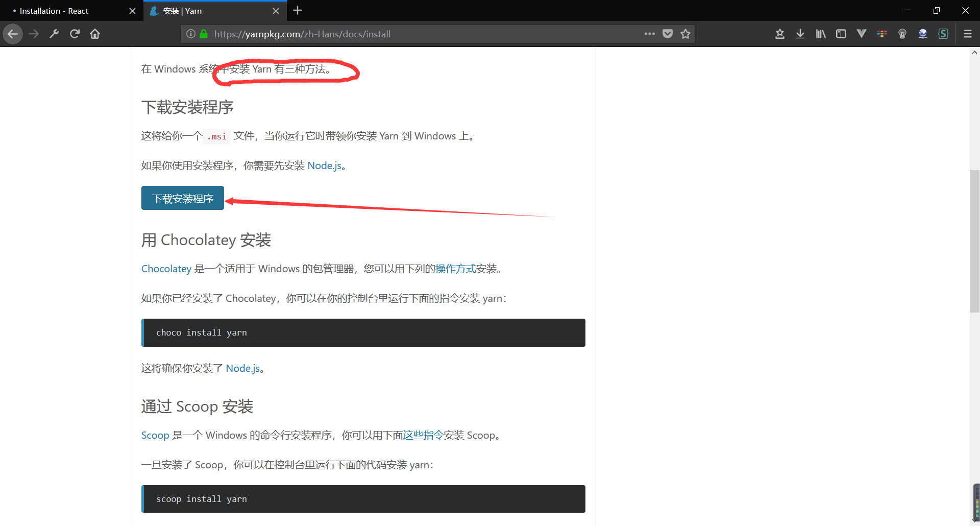Open Node.js link below choco command

pyautogui.click(x=243, y=368)
